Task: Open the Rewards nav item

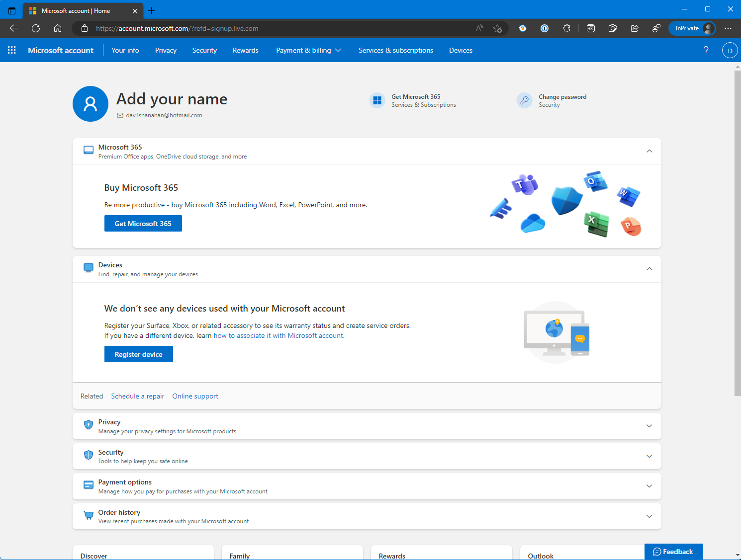Action: 245,50
